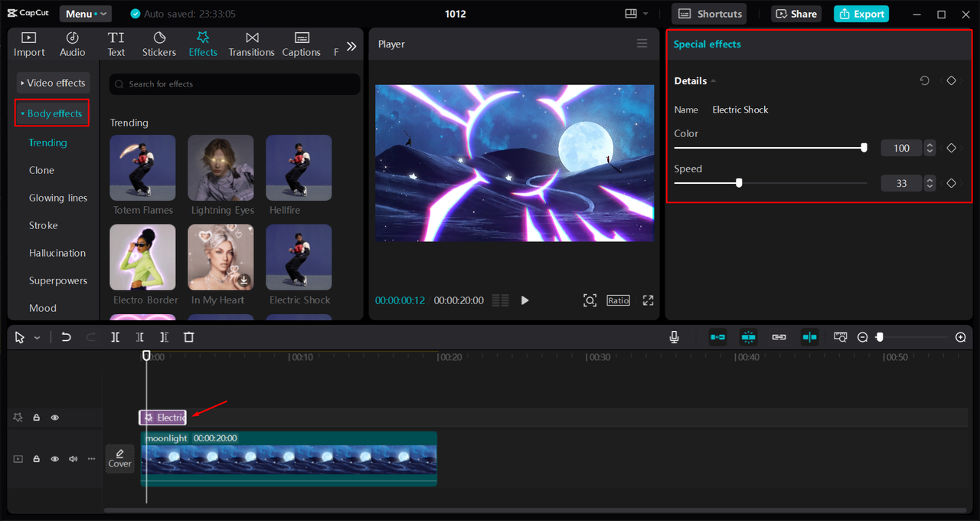Screen dimensions: 980x521
Task: Collapse the Details section
Action: point(714,81)
